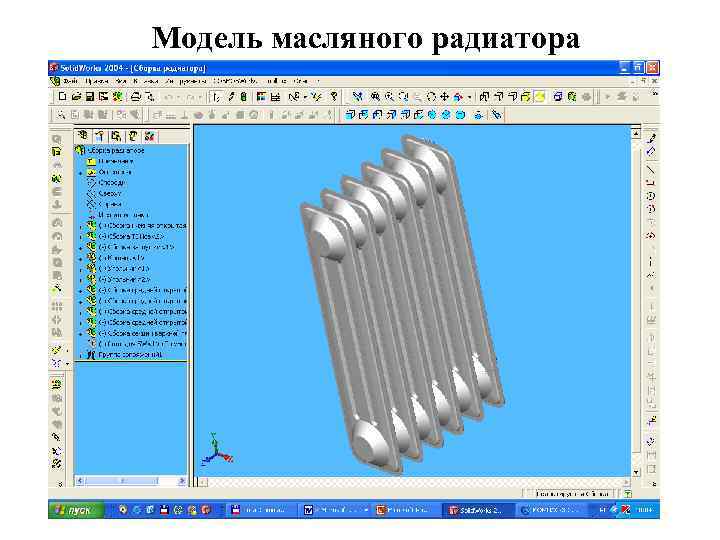Click the New document icon
Image resolution: width=720 pixels, height=540 pixels.
(62, 97)
